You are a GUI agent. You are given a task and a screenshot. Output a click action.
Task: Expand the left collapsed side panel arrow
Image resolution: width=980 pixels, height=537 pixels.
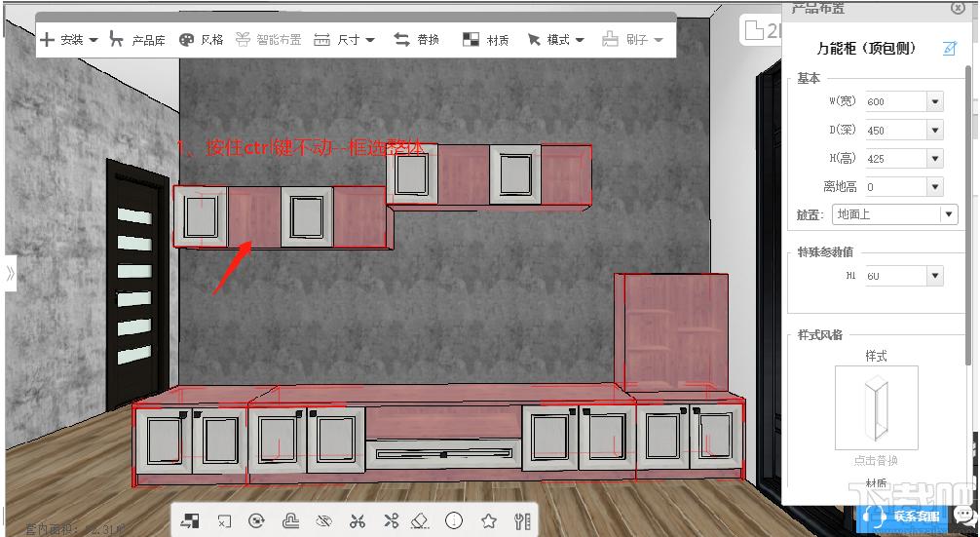tap(10, 273)
